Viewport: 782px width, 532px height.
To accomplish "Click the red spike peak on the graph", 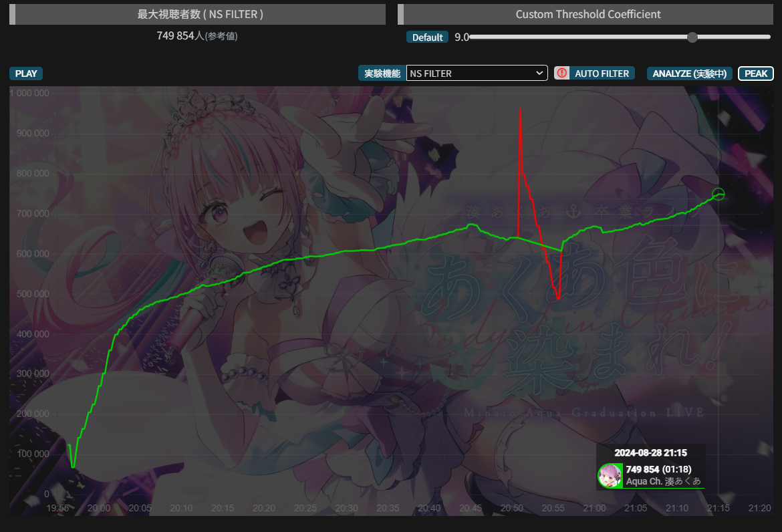I will (x=520, y=109).
